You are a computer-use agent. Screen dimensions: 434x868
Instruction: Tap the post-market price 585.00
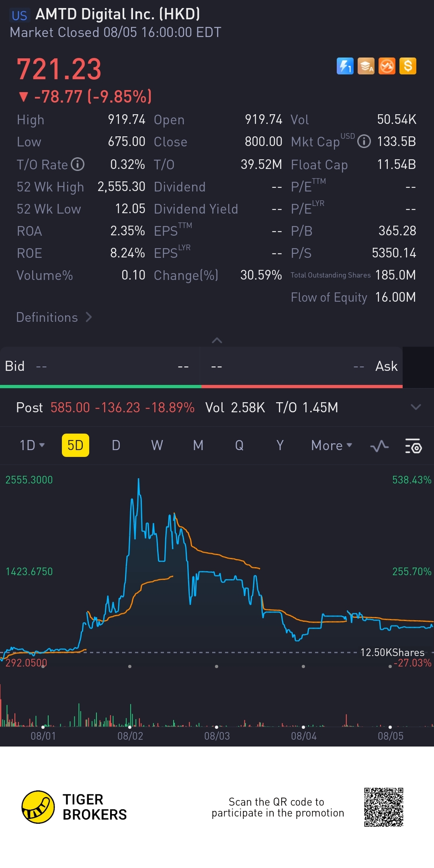[70, 407]
